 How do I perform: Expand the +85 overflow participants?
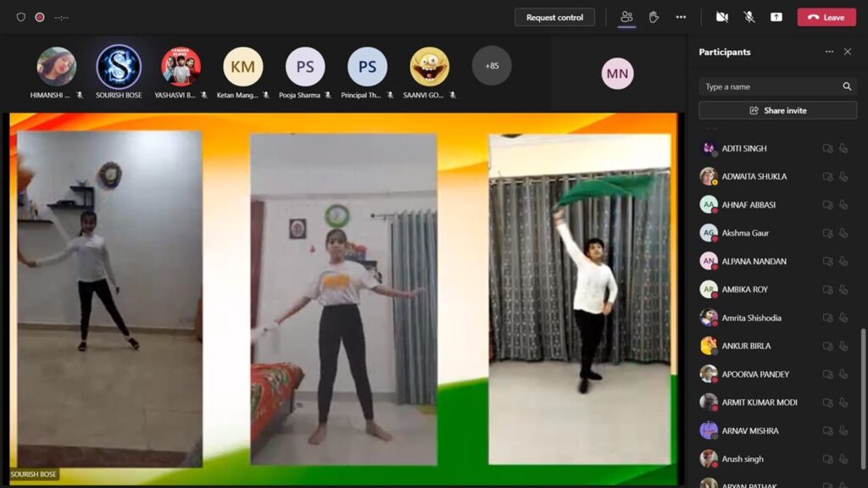[x=492, y=66]
